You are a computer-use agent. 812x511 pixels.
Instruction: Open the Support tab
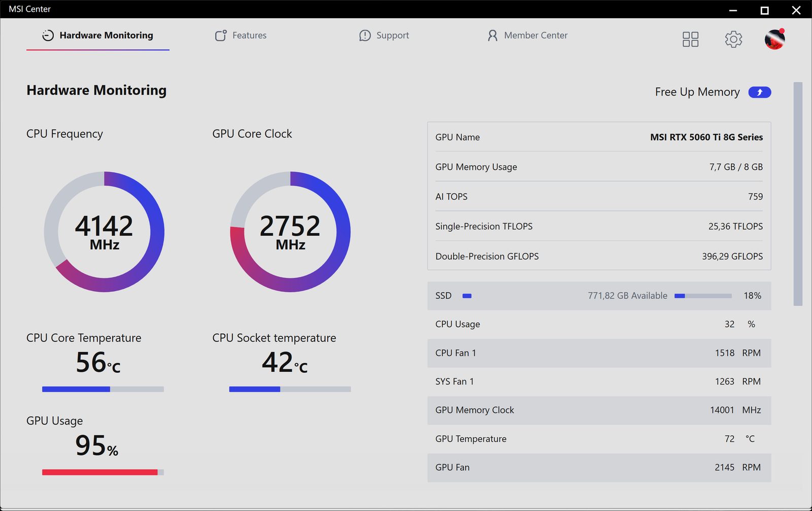(384, 36)
